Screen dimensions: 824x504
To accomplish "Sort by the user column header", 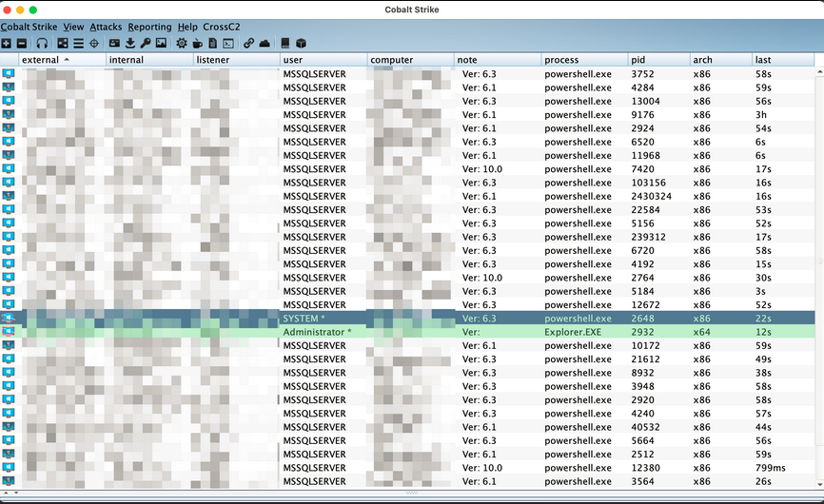I will coord(324,60).
